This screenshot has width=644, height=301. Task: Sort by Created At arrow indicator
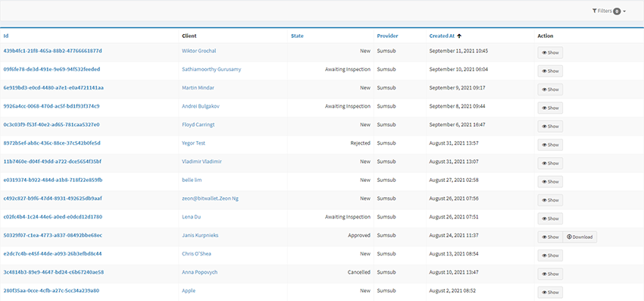coord(459,36)
